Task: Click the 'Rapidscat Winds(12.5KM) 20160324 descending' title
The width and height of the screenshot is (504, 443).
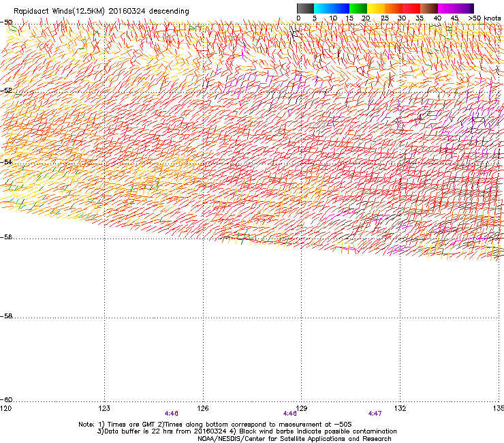Action: [x=101, y=12]
